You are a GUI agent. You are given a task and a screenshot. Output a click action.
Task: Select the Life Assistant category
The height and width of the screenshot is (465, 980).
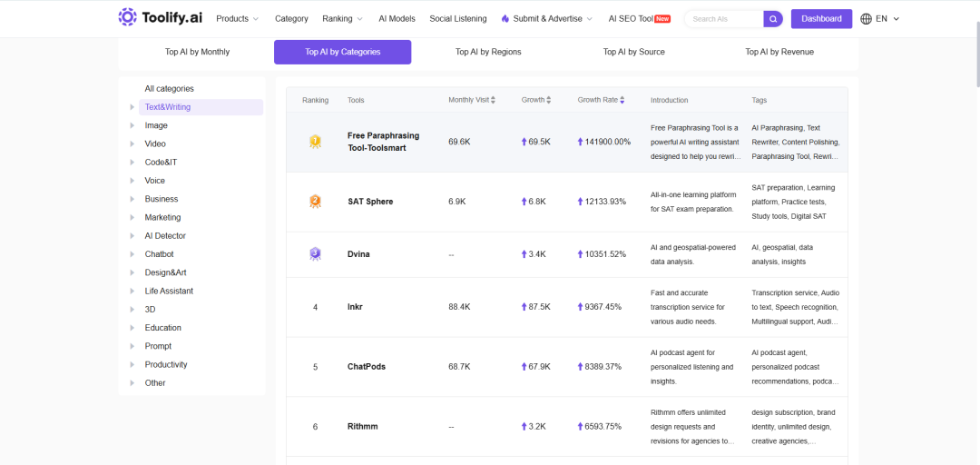pyautogui.click(x=169, y=291)
